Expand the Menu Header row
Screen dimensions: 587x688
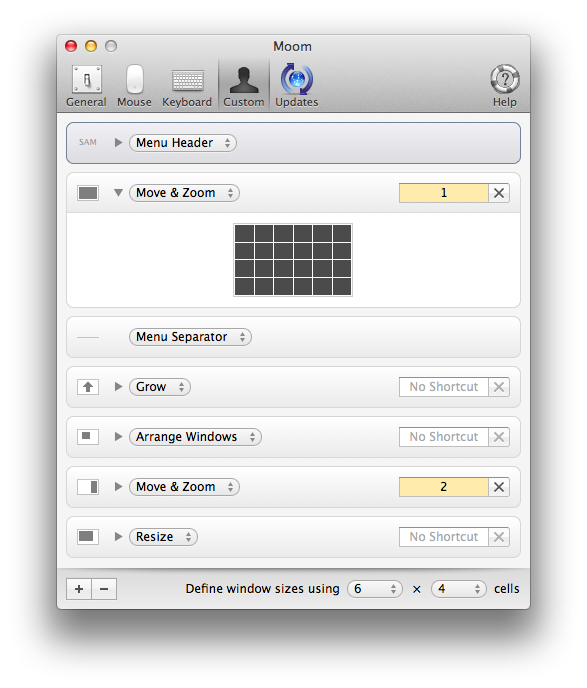(118, 143)
